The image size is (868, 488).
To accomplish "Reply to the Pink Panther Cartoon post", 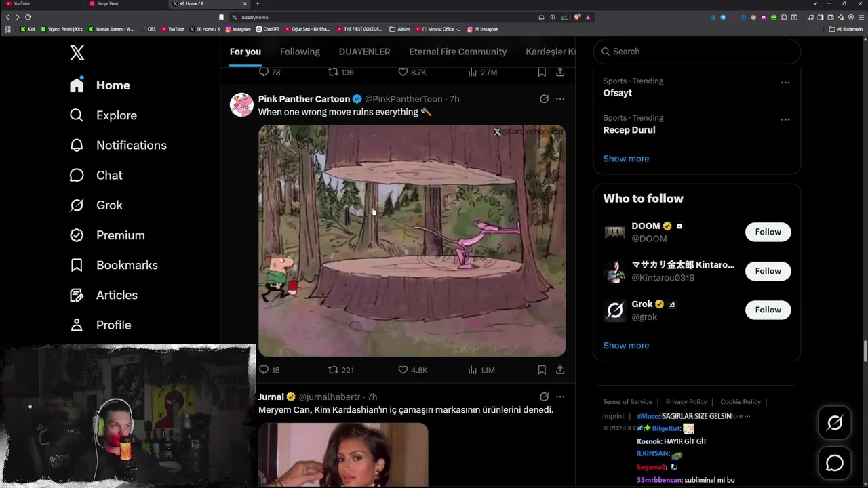I will (x=269, y=370).
